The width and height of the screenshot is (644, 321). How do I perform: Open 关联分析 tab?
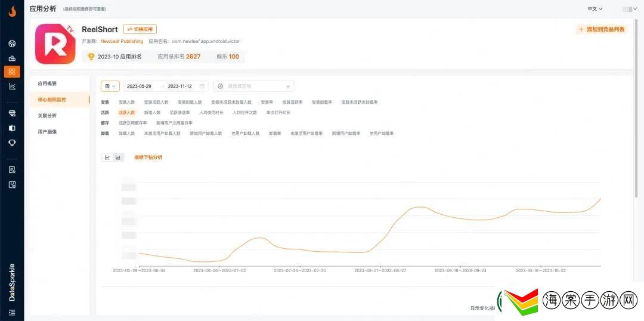click(47, 116)
